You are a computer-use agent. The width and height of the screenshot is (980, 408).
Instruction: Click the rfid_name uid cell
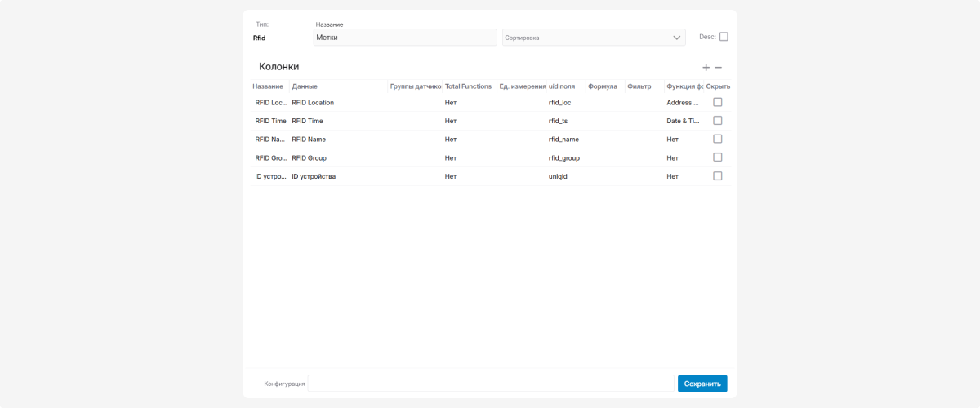563,140
